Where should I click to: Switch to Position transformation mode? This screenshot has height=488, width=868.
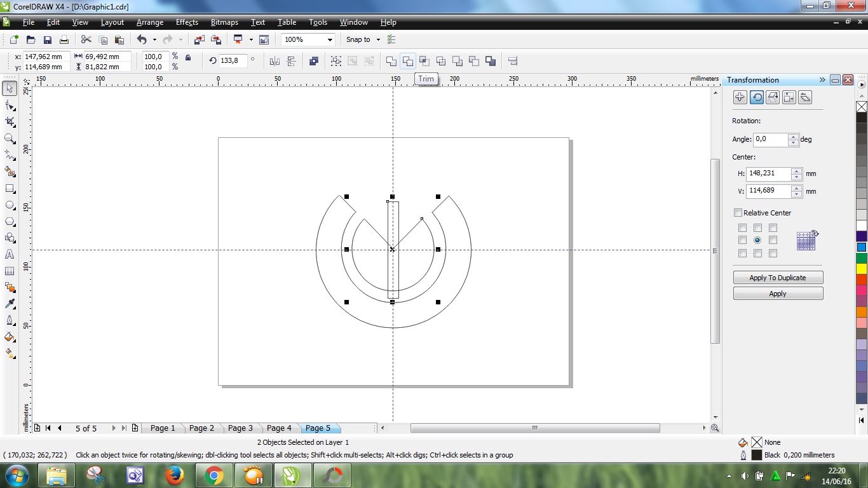click(x=740, y=97)
